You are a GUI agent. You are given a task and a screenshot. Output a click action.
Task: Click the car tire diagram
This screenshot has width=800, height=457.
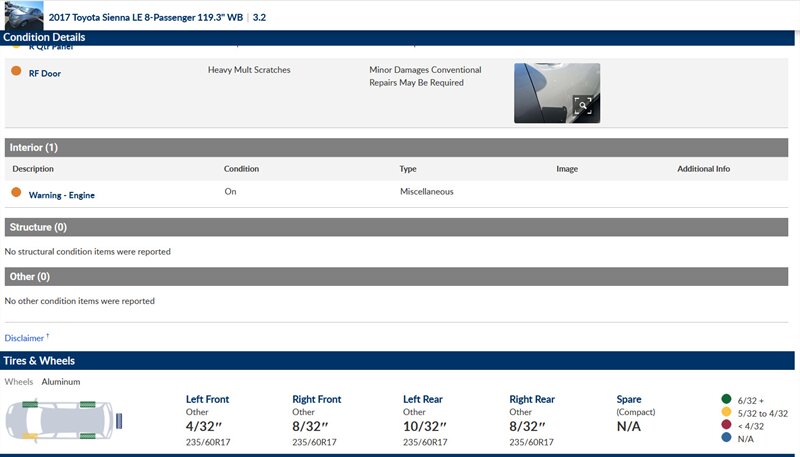click(62, 421)
